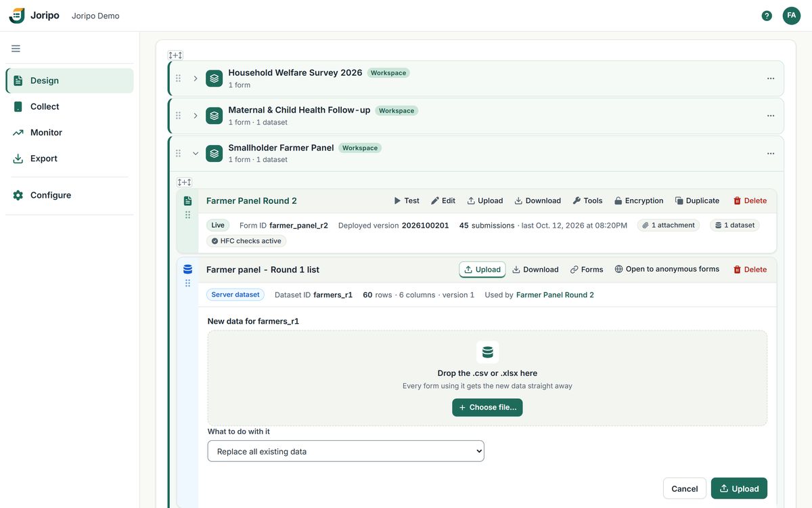The image size is (812, 508).
Task: Click deployed version 2026100201
Action: coord(425,226)
